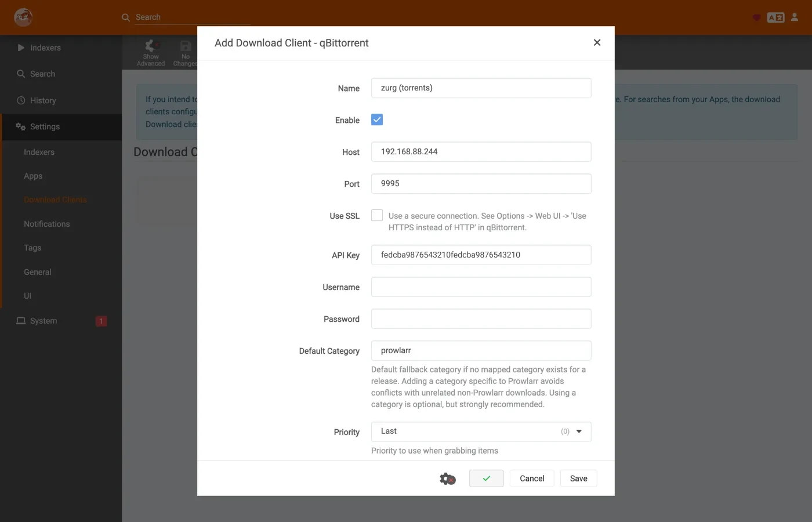The height and width of the screenshot is (522, 812).
Task: Toggle advanced settings gear in dialog footer
Action: [x=448, y=478]
